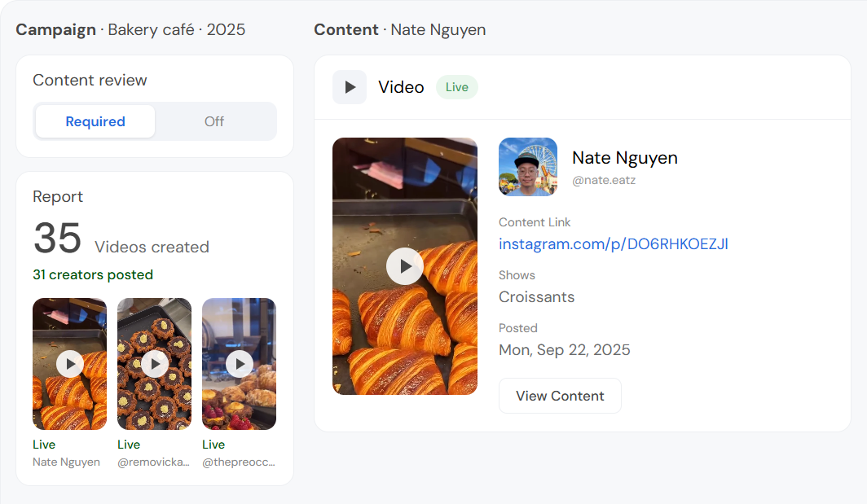This screenshot has width=867, height=504.
Task: Play the @removicka... thumbnail video
Action: coord(155,364)
